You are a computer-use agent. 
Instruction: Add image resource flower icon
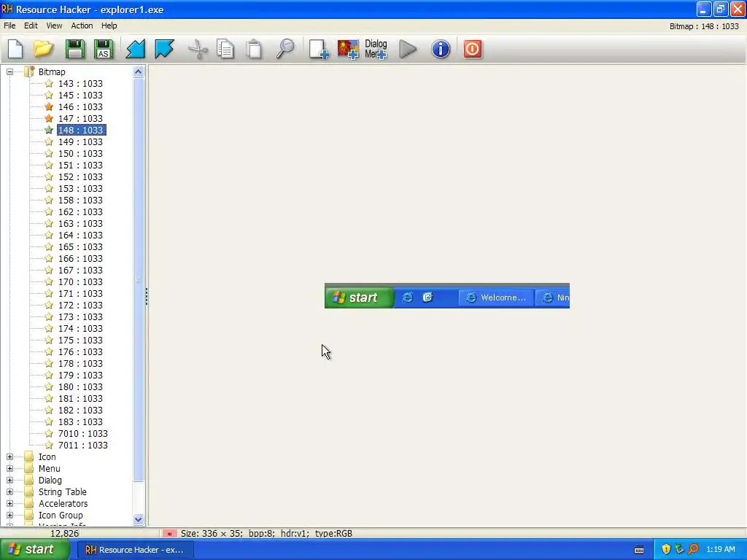[x=348, y=49]
